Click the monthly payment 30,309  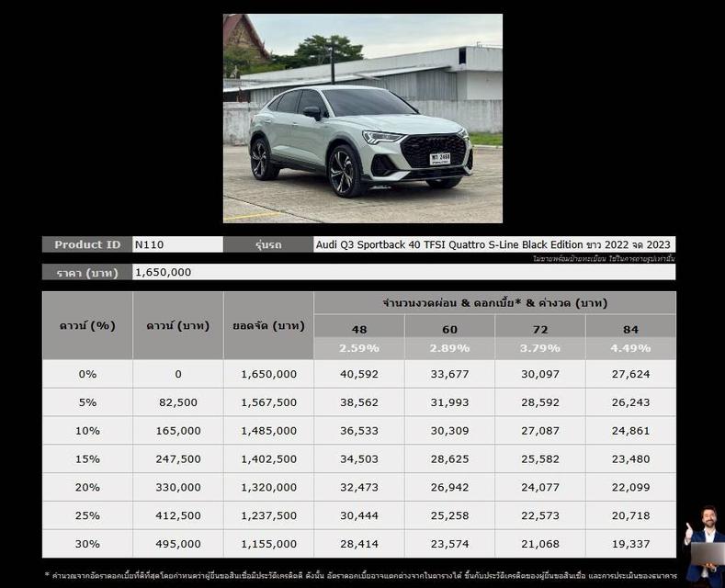coord(449,431)
